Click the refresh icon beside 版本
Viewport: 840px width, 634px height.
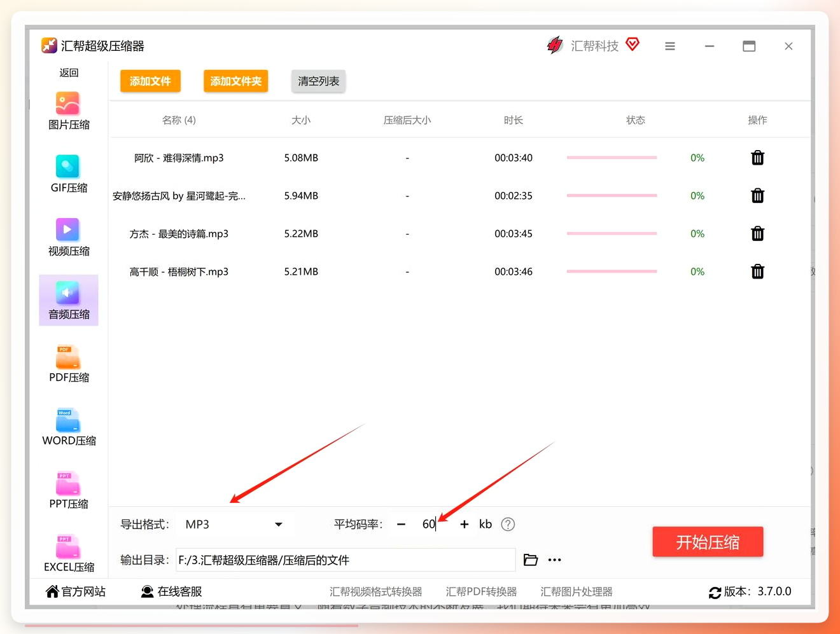click(x=715, y=593)
